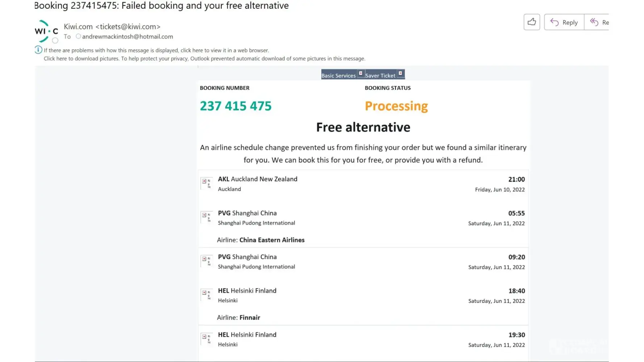Click 'AKL Auckland New Zealand' departure

tap(258, 179)
